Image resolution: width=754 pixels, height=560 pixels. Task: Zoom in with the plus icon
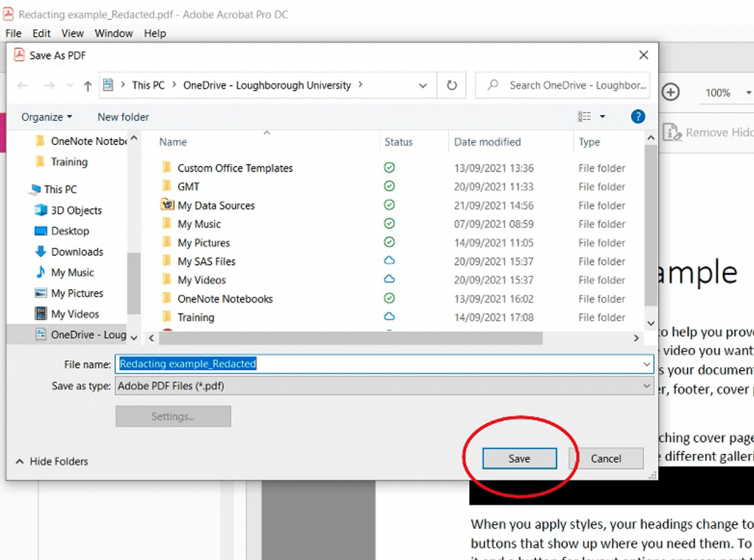point(670,92)
